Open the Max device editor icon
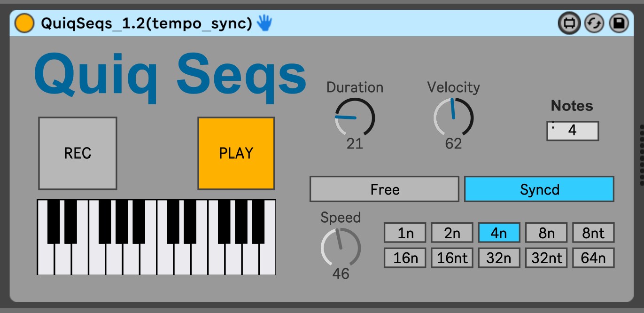 click(x=569, y=23)
